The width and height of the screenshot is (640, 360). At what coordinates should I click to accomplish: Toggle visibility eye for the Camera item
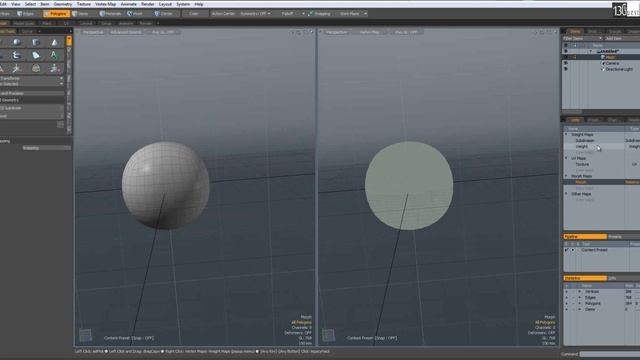click(x=566, y=63)
